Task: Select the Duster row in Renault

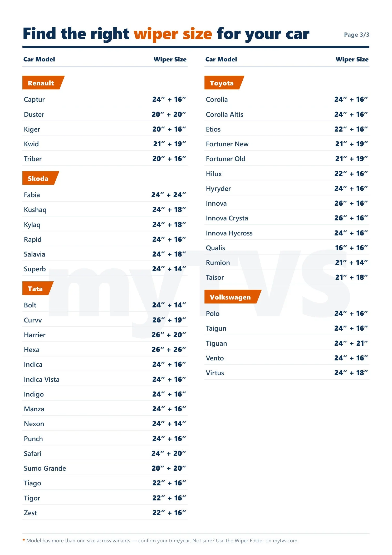Action: tap(105, 114)
